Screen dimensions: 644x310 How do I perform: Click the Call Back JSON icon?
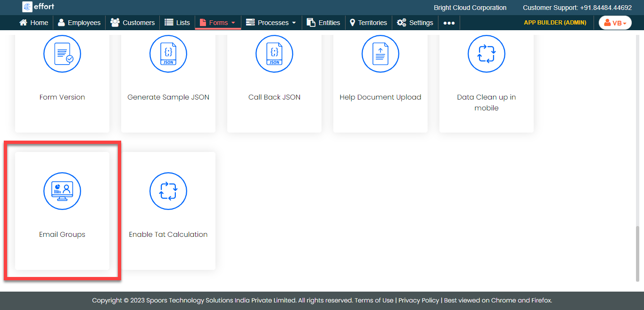coord(274,54)
